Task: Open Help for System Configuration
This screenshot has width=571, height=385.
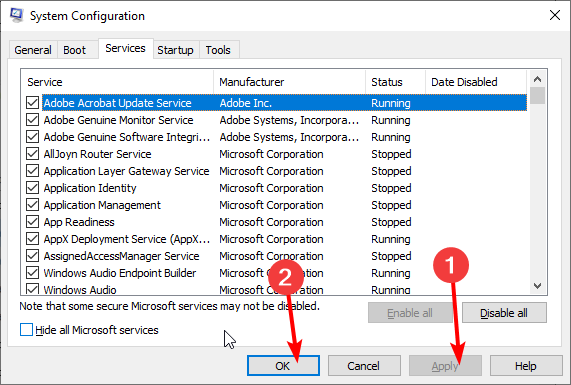Action: pos(526,366)
